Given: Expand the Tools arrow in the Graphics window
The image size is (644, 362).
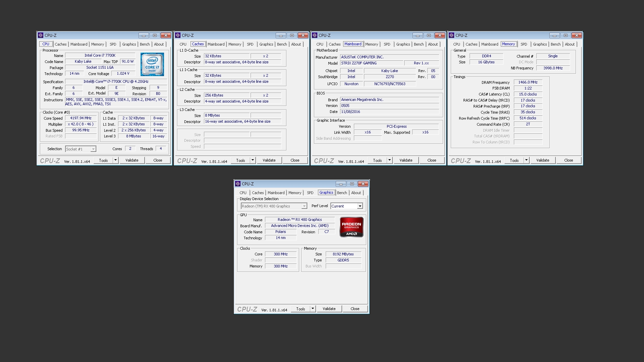Looking at the screenshot, I should [x=313, y=309].
